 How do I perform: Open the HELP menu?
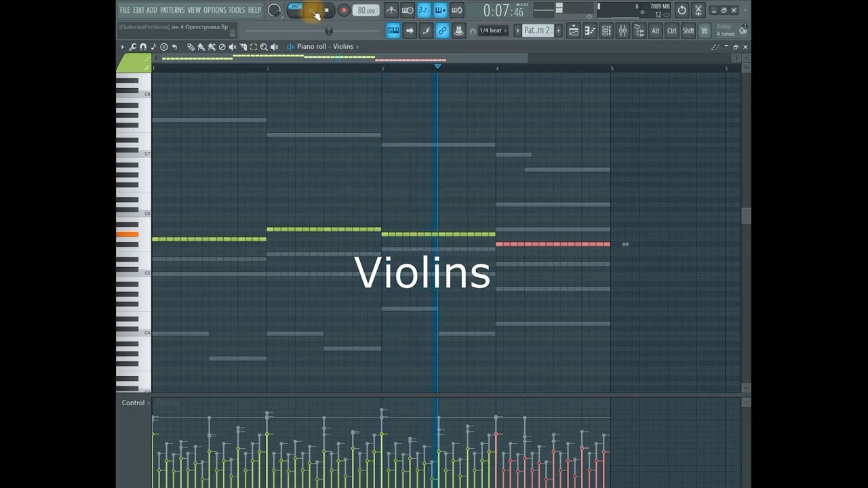point(254,10)
